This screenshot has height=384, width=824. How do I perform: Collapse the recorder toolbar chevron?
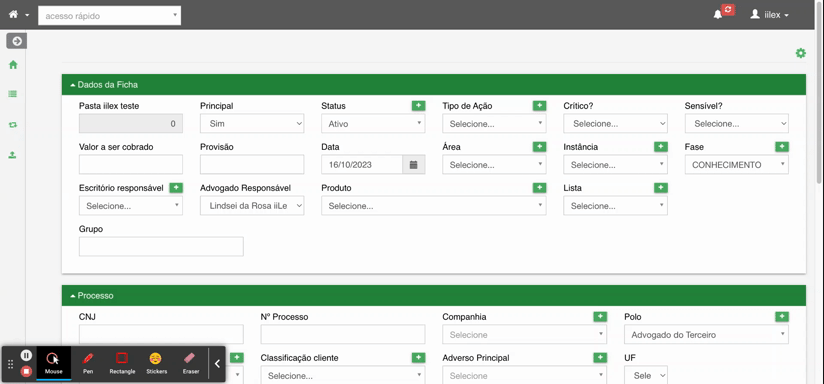(217, 363)
